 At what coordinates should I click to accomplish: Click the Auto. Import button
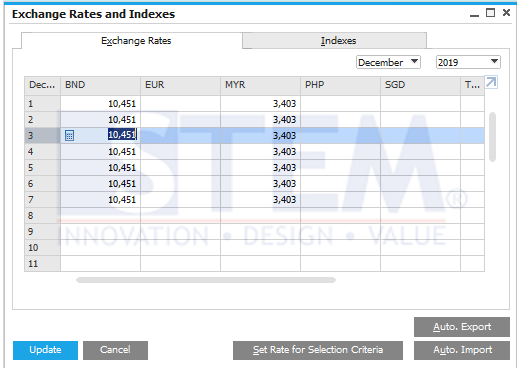[x=462, y=350]
